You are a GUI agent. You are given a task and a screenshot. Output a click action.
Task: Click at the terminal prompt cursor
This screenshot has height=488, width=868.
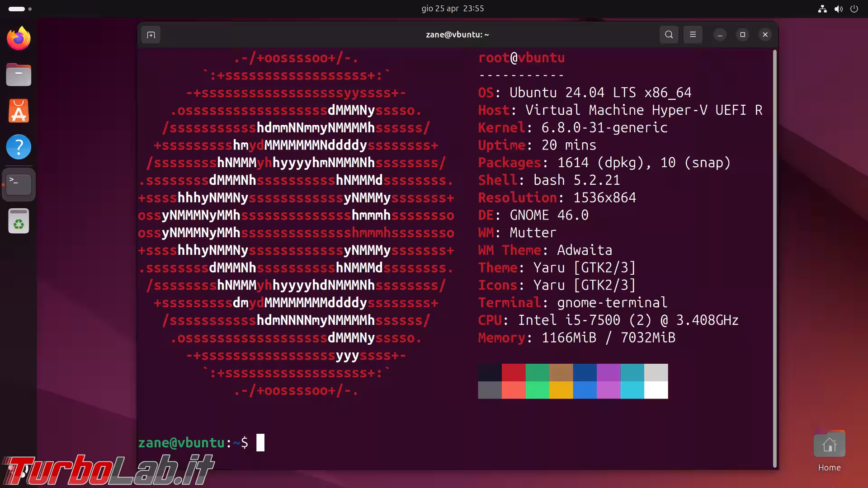click(260, 442)
